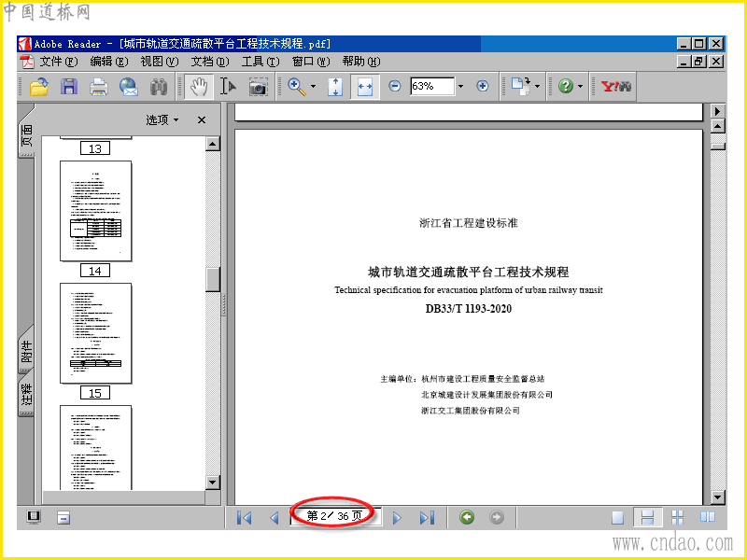Open the 窗口 menu
The image size is (747, 560).
click(311, 62)
